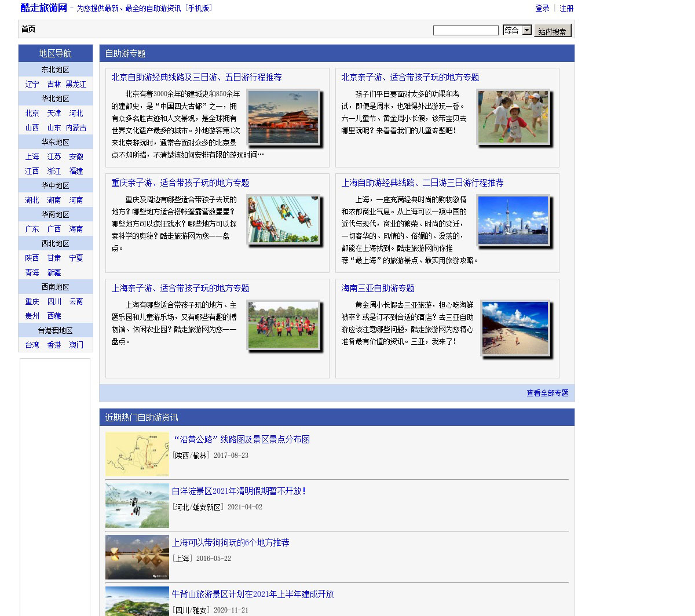Image resolution: width=695 pixels, height=616 pixels.
Task: Select 云南 in the region navigation
Action: click(76, 301)
